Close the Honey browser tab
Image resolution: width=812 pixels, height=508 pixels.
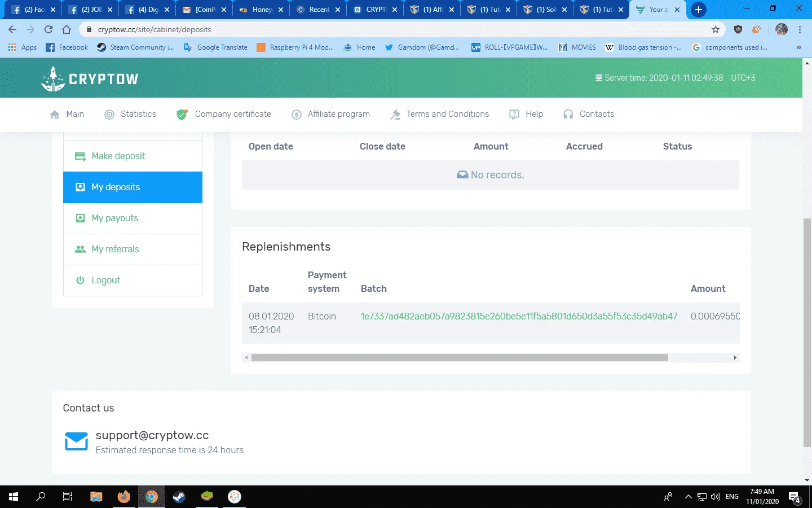click(x=281, y=10)
